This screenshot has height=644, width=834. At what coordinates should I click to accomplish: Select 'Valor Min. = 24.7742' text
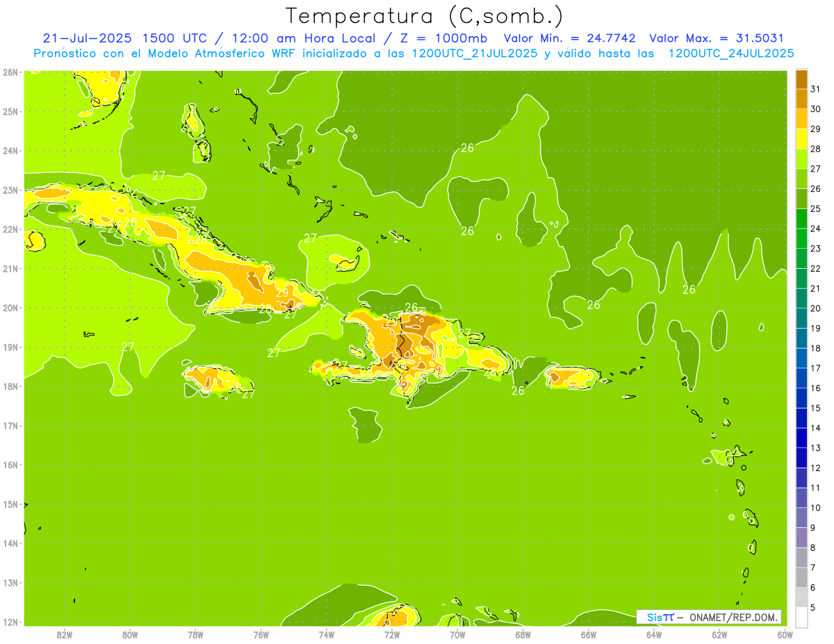pyautogui.click(x=571, y=38)
